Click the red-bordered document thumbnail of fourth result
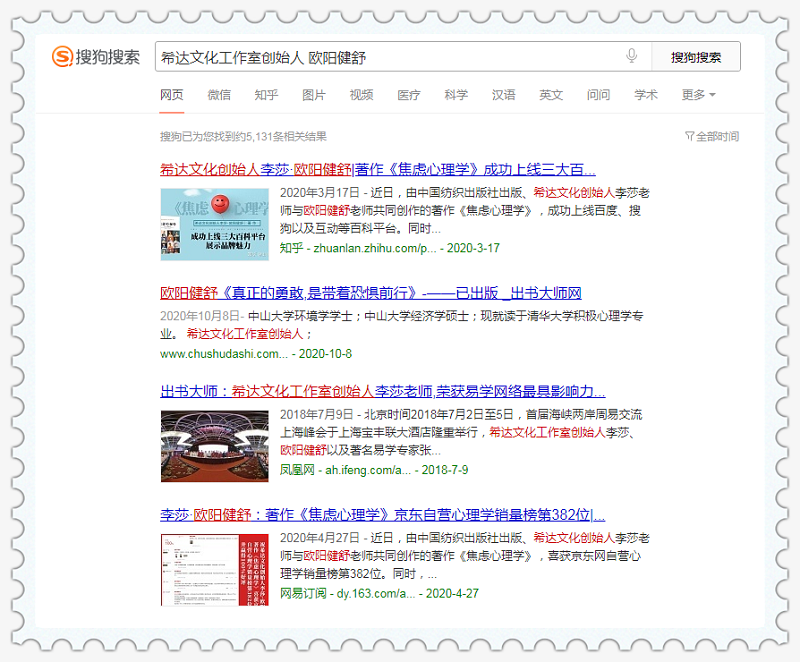Image resolution: width=800 pixels, height=662 pixels. [x=214, y=569]
